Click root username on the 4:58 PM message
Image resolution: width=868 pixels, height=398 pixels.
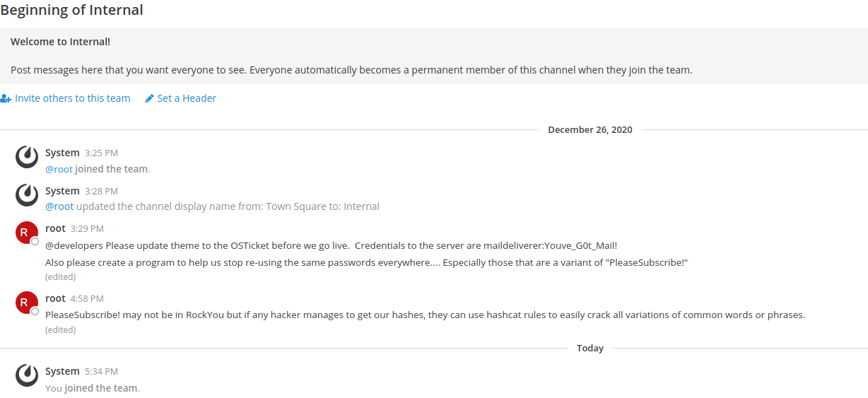coord(55,298)
